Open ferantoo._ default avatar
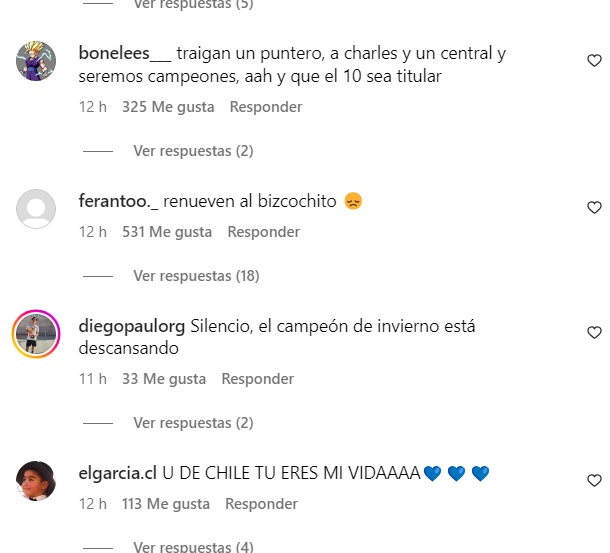The width and height of the screenshot is (610, 553). point(36,209)
